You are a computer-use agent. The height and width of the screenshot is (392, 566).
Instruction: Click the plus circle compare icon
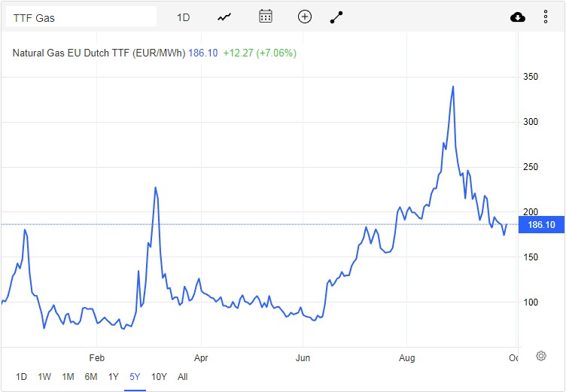304,17
